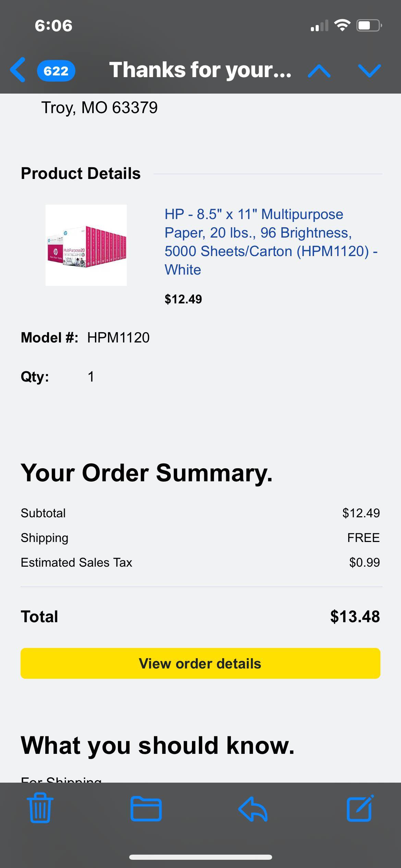Viewport: 401px width, 868px height.
Task: Tap the Wi-Fi status icon
Action: coord(342,25)
